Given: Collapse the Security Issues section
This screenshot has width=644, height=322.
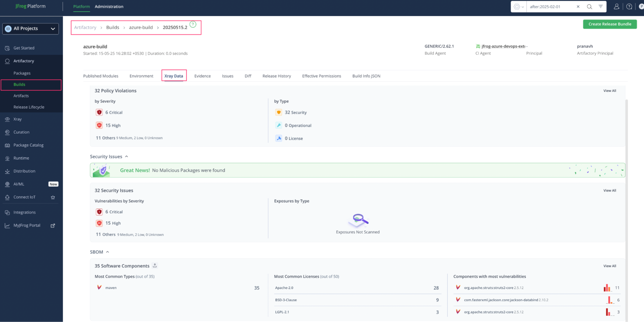Looking at the screenshot, I should click(x=127, y=157).
